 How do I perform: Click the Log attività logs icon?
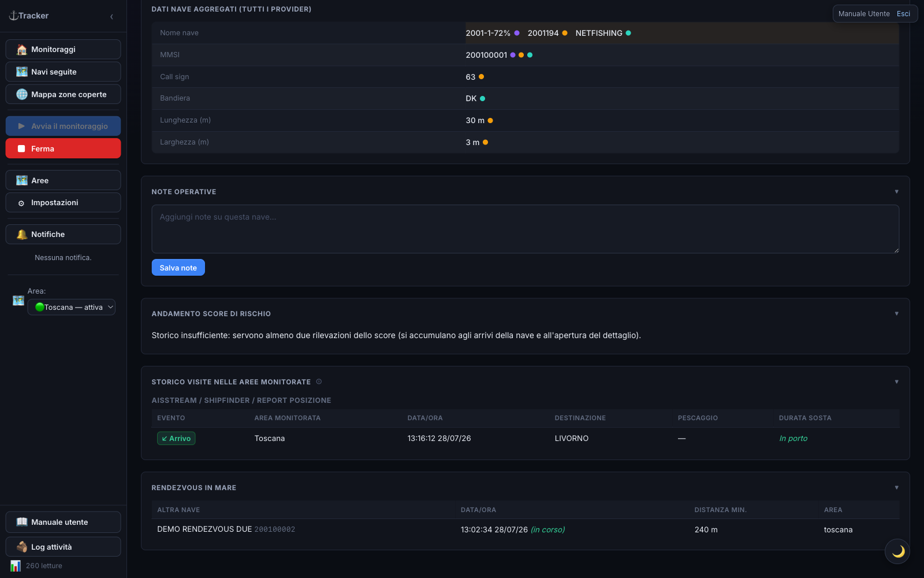(x=22, y=547)
